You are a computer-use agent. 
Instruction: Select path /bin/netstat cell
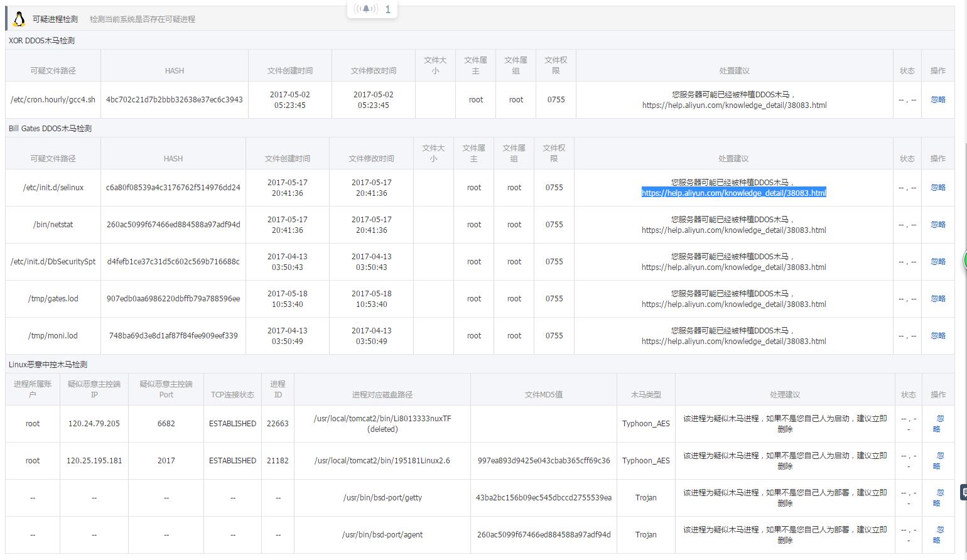(x=53, y=225)
